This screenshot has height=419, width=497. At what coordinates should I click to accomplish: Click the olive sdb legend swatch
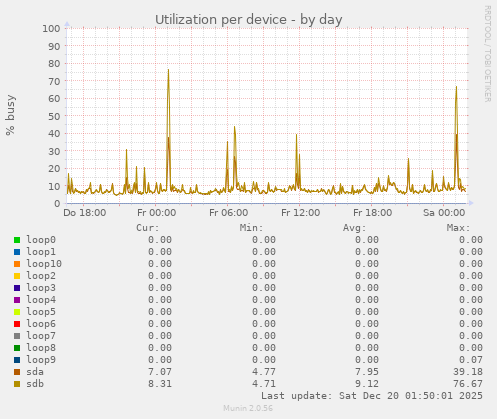(17, 384)
